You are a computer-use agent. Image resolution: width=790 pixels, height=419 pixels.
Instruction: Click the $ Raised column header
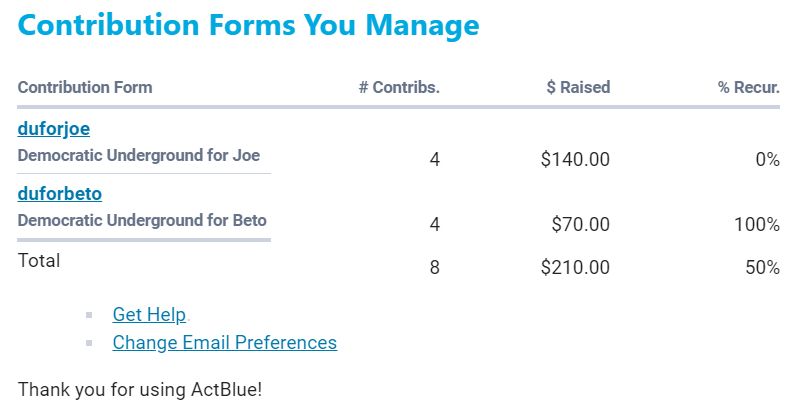578,87
